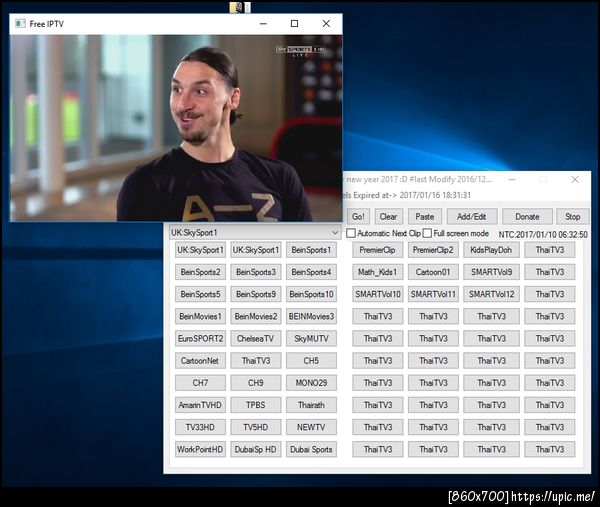Choose the SkyMUTV channel
The height and width of the screenshot is (507, 600).
(x=311, y=339)
